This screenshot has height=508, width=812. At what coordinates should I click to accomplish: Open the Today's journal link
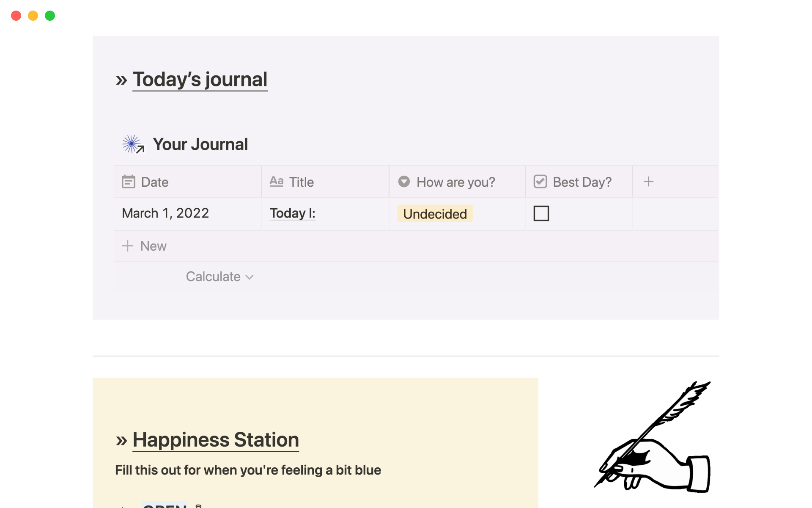[200, 80]
